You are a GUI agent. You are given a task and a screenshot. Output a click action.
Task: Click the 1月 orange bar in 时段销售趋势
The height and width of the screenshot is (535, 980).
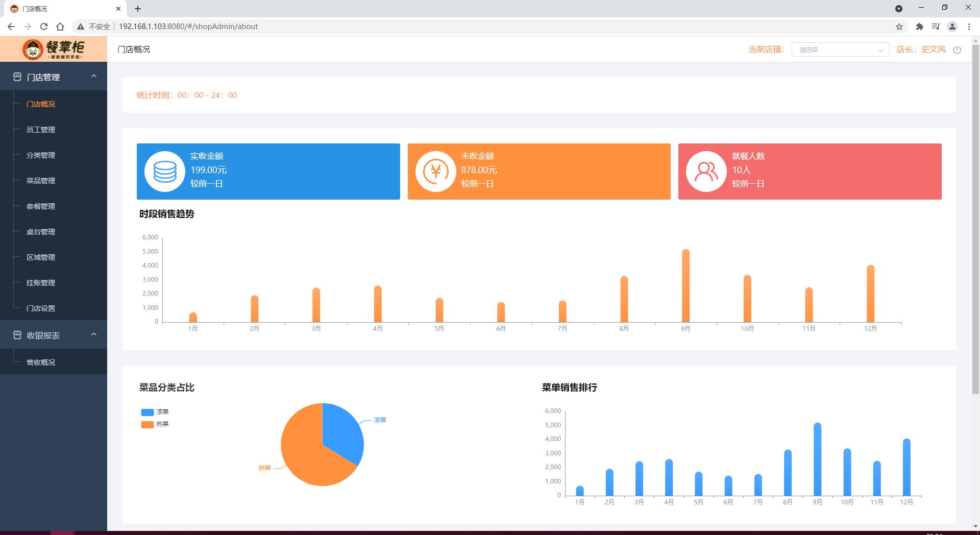[193, 317]
